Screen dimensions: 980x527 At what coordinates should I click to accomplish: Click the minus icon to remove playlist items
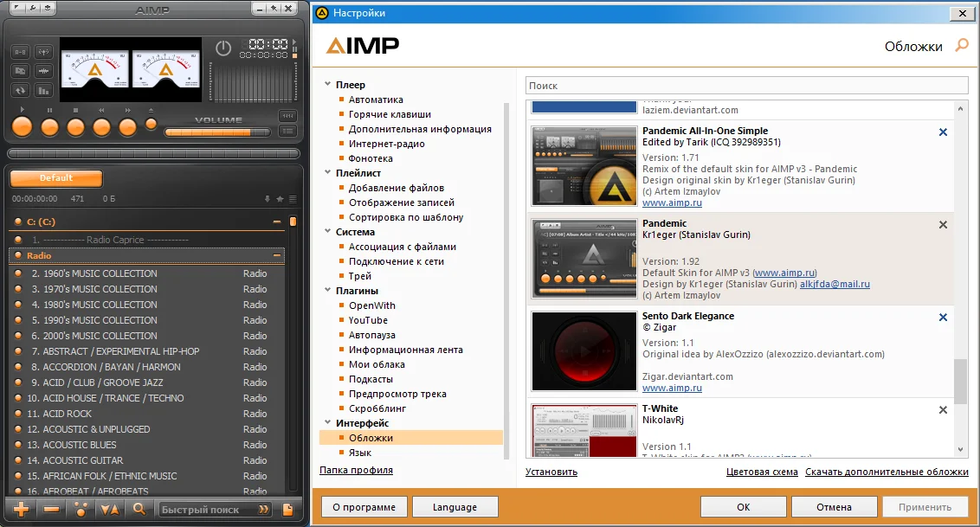tap(52, 510)
